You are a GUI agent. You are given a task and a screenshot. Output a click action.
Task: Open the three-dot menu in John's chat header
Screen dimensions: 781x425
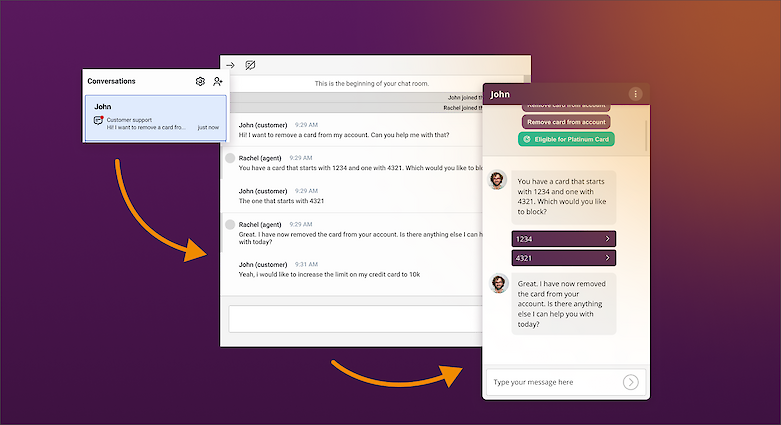pos(635,94)
